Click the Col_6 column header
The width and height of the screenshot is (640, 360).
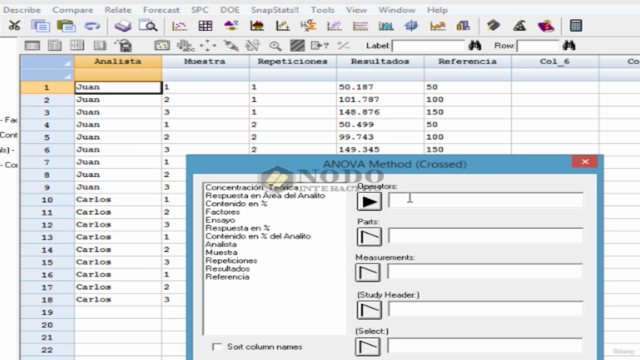coord(555,61)
